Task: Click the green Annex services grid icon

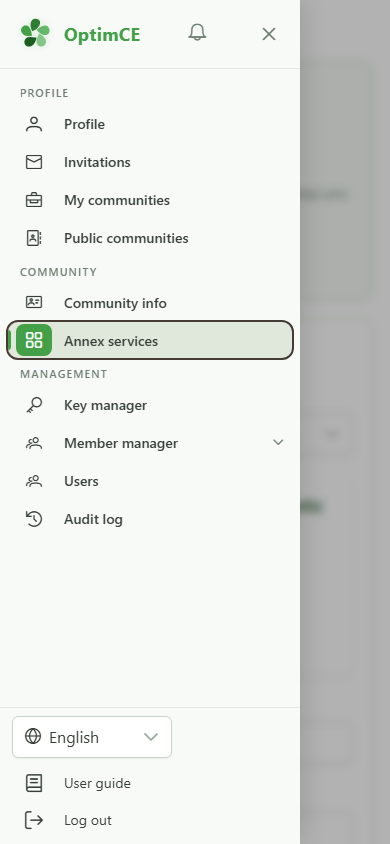Action: click(34, 340)
